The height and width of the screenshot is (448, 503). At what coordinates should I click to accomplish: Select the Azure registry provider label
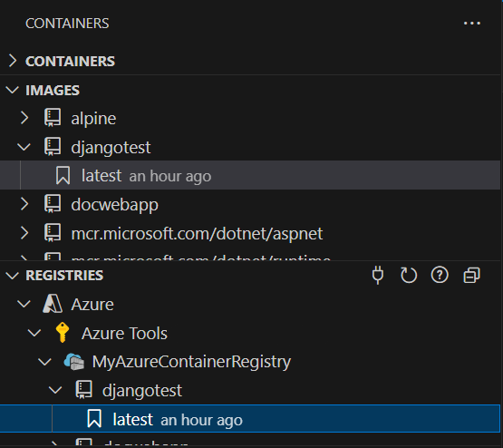(92, 304)
